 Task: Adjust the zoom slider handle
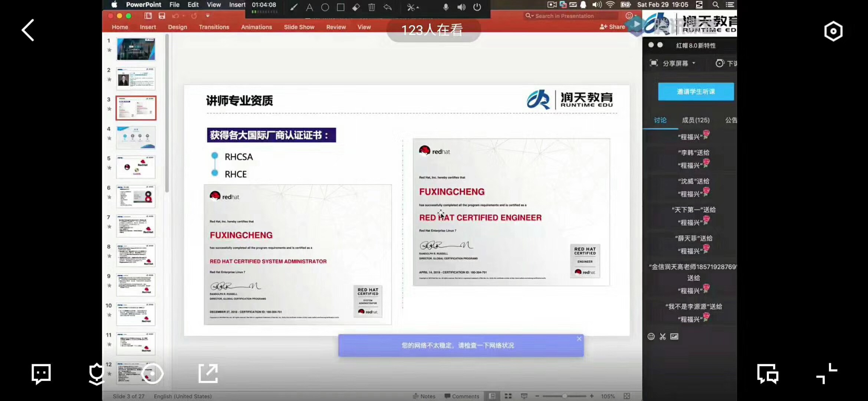564,396
